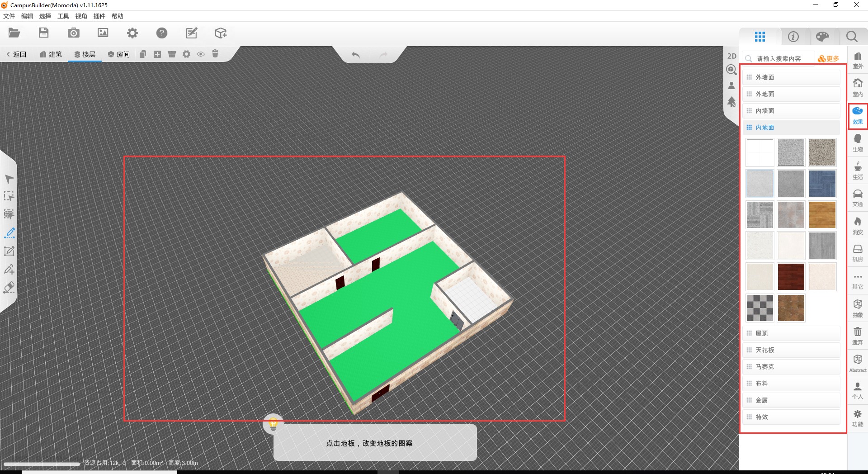Open 插件 menu

(x=99, y=16)
